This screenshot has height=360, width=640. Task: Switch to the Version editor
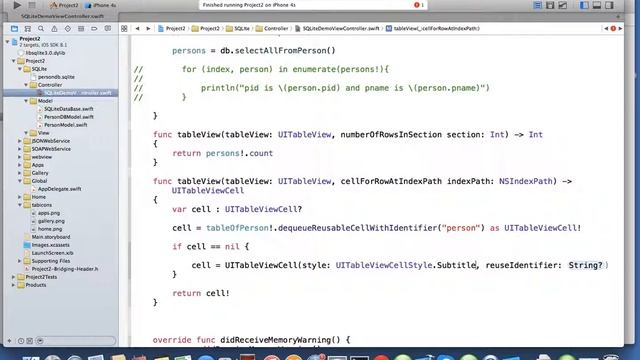click(562, 5)
